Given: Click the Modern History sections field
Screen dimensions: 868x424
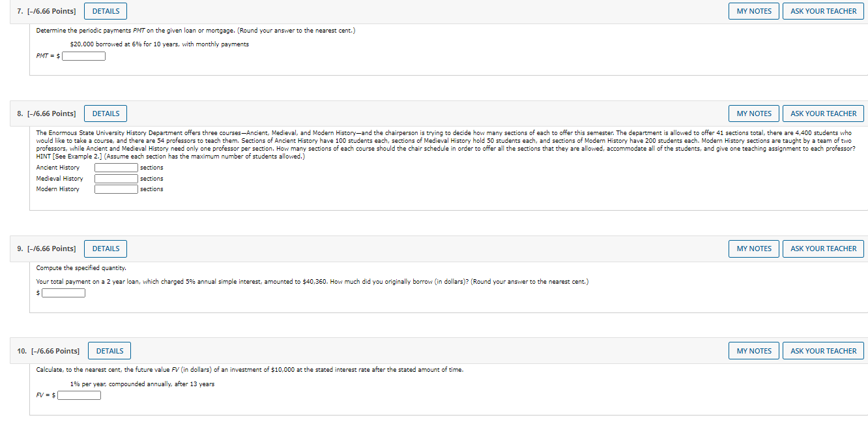Looking at the screenshot, I should (117, 189).
